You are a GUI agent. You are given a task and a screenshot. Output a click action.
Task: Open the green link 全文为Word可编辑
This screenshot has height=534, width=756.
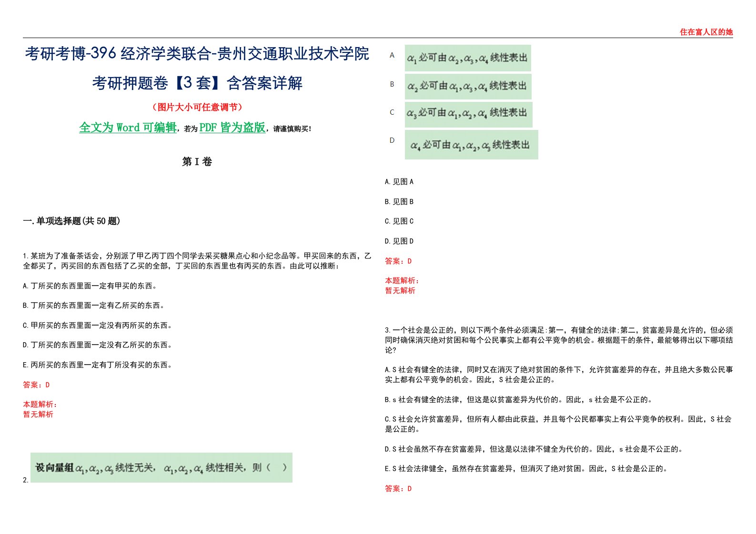coord(128,128)
